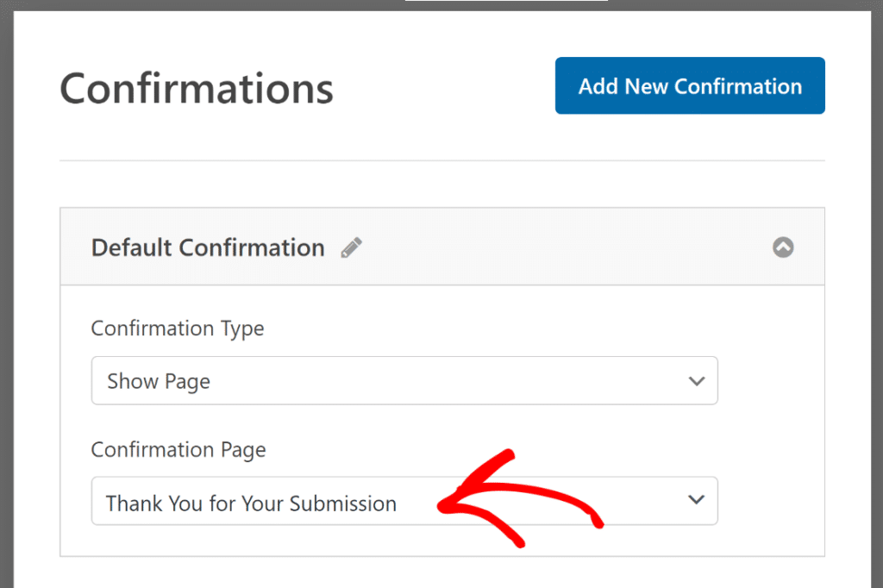Collapse the Default Confirmation section via chevron icon
Image resolution: width=883 pixels, height=588 pixels.
click(x=783, y=247)
